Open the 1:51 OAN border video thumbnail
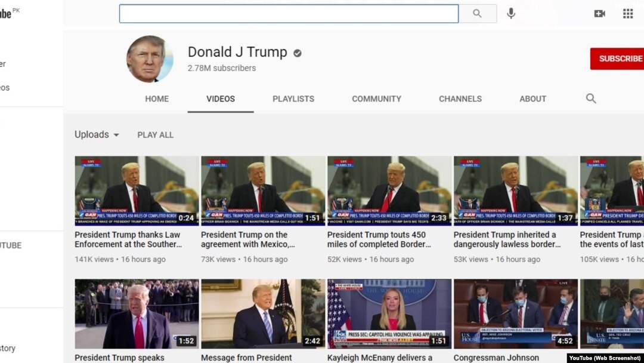644x363 pixels. pyautogui.click(x=263, y=190)
